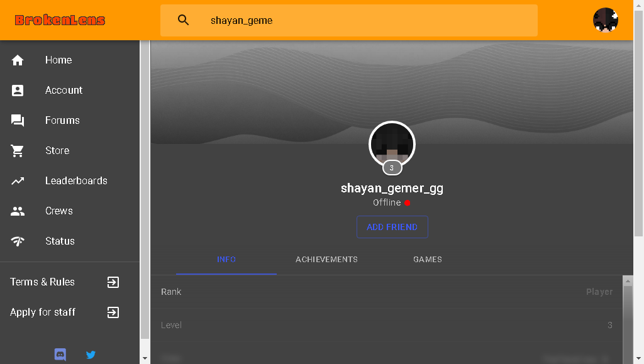Click the search magnifier icon
Image resolution: width=644 pixels, height=364 pixels.
183,20
